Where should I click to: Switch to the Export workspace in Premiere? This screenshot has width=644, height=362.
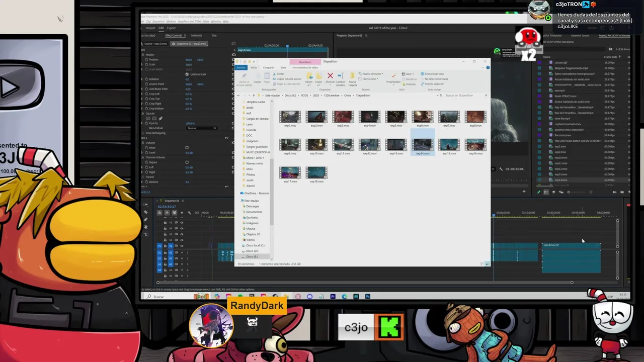click(171, 28)
